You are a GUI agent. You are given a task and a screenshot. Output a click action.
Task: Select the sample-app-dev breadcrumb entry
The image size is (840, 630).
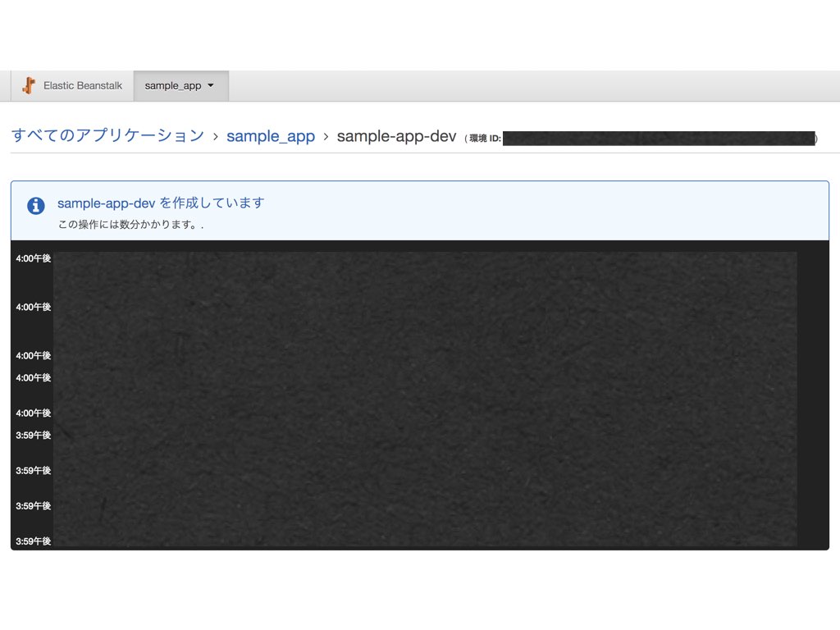(x=396, y=136)
